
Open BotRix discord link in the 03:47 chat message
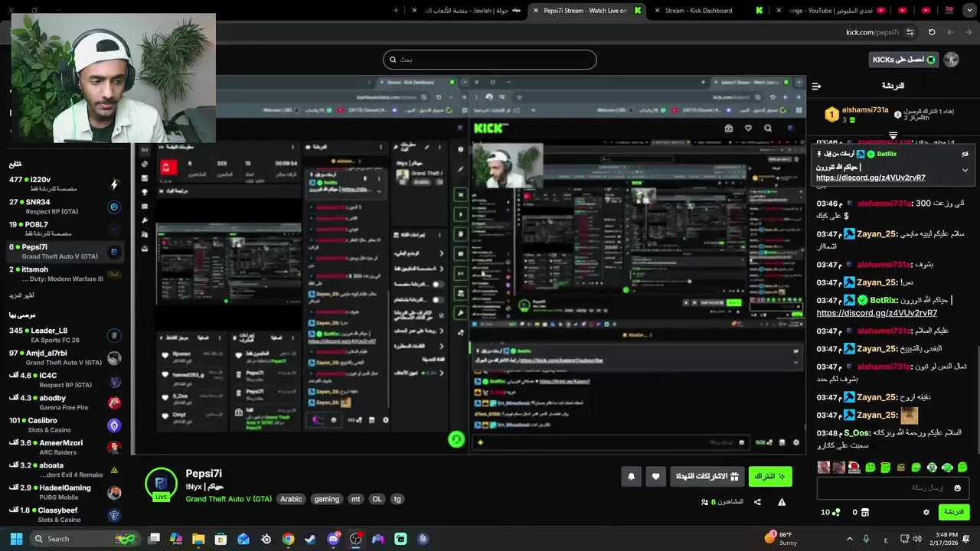click(877, 313)
